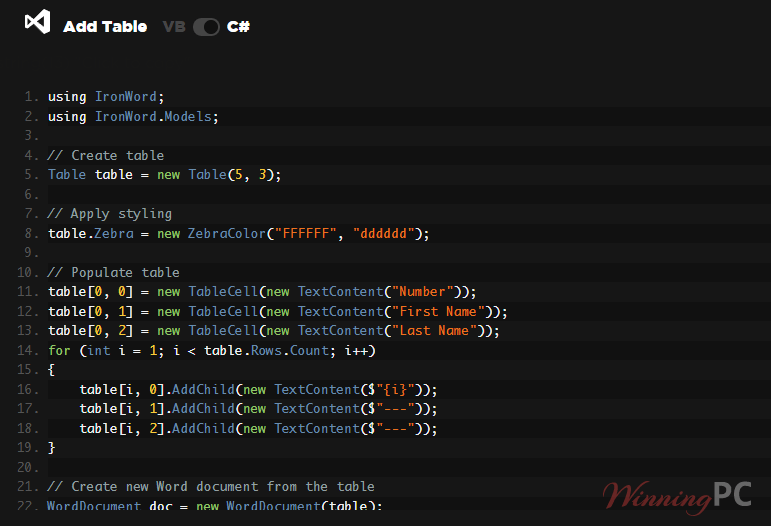
Task: Click line number 20
Action: pyautogui.click(x=28, y=467)
